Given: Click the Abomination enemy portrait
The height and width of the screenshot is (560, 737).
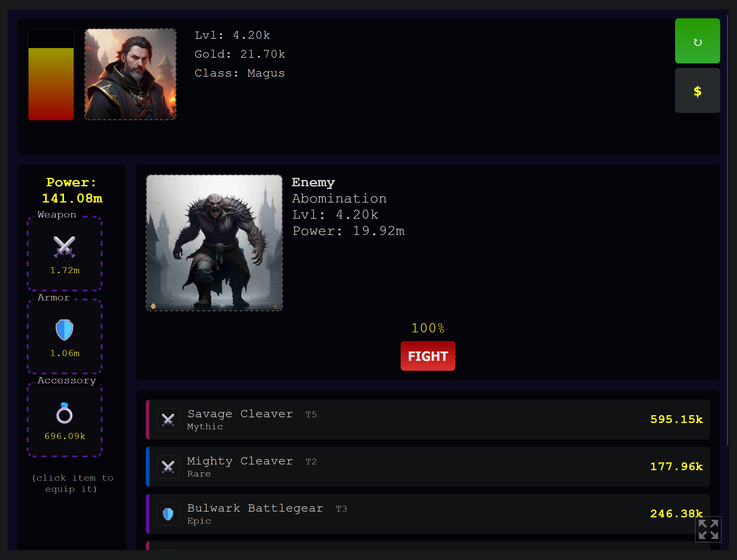Looking at the screenshot, I should tap(214, 243).
